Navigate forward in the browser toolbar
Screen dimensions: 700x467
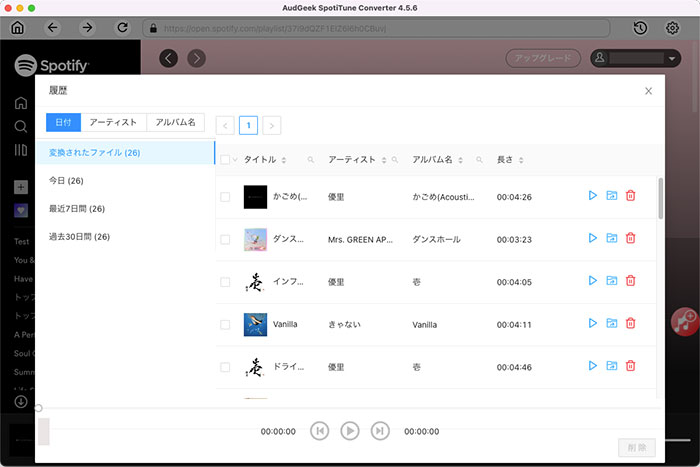87,28
